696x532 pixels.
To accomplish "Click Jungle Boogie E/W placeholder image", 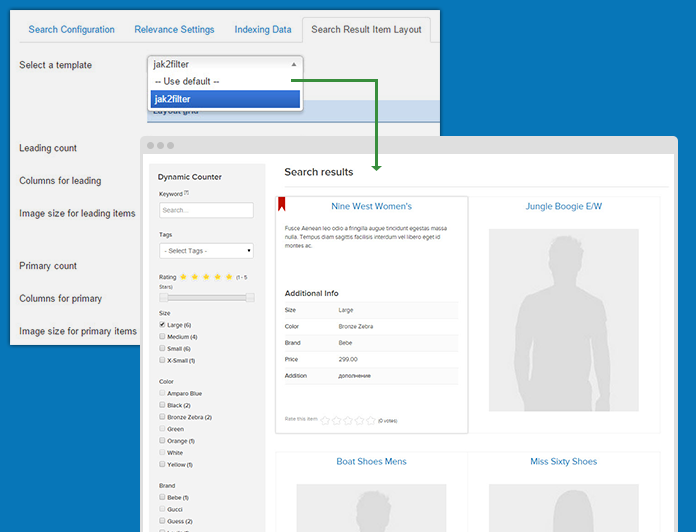I will tap(564, 320).
